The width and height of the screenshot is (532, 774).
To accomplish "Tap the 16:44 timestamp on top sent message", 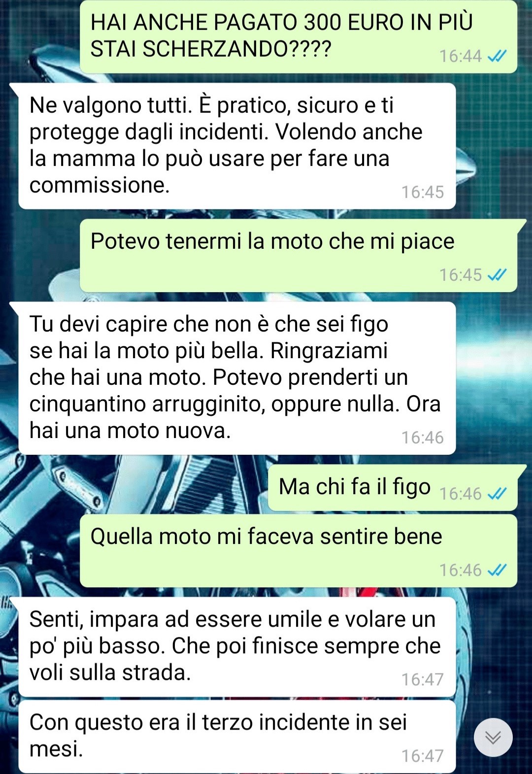I will pyautogui.click(x=461, y=56).
